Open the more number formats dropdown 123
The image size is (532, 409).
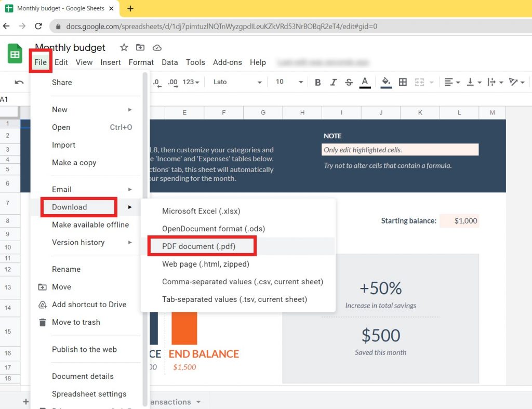[191, 82]
